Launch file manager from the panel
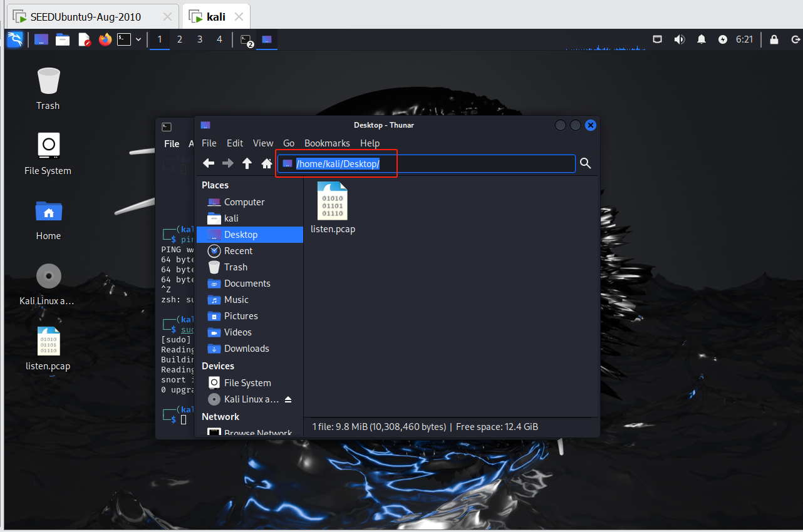The width and height of the screenshot is (803, 532). (63, 39)
